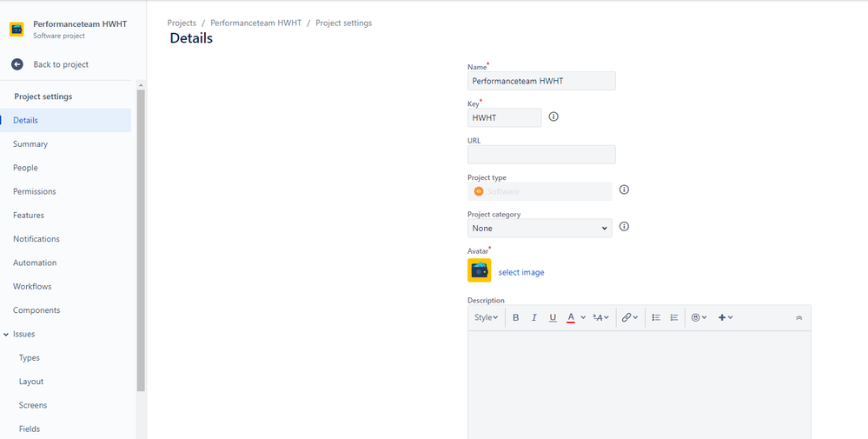Open the more formatting dropdown

coord(600,318)
